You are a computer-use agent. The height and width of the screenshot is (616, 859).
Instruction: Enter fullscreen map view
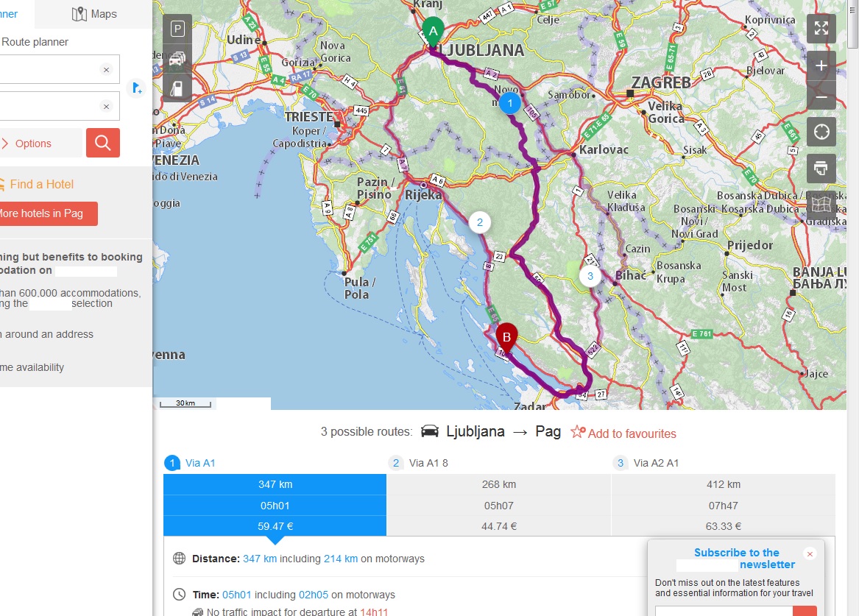coord(821,29)
